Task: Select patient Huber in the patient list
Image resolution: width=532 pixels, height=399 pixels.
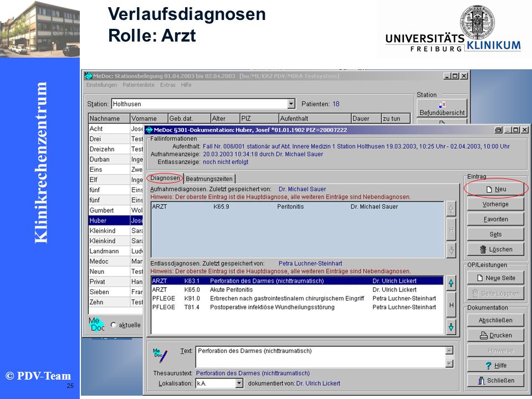Action: 116,221
